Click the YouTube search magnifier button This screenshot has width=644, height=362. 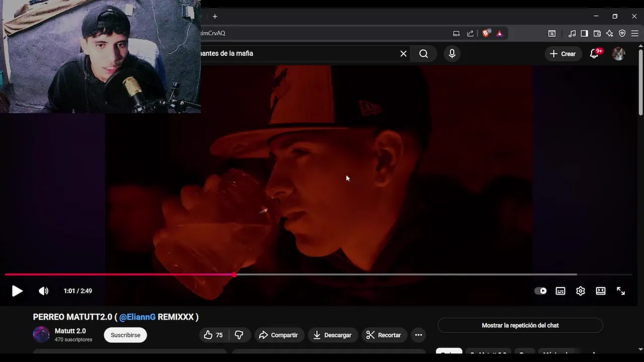tap(424, 54)
